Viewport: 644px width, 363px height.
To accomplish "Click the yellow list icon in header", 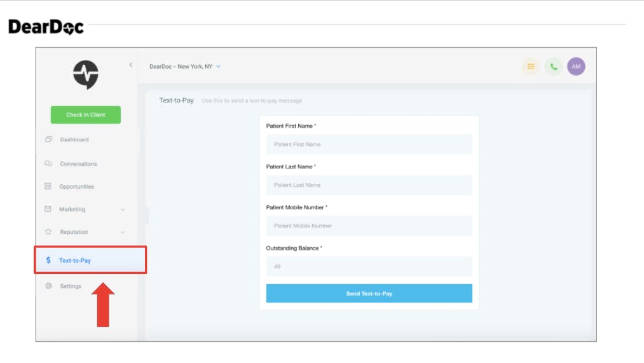I will click(x=531, y=67).
